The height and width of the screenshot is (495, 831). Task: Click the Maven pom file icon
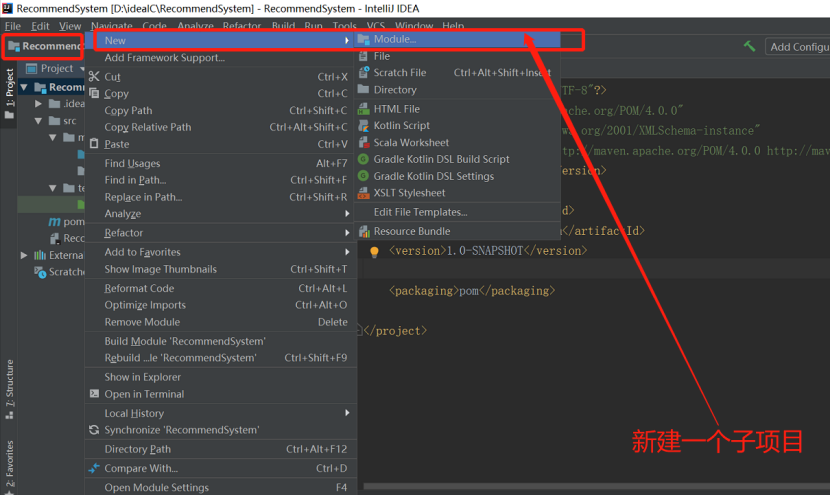[x=54, y=222]
